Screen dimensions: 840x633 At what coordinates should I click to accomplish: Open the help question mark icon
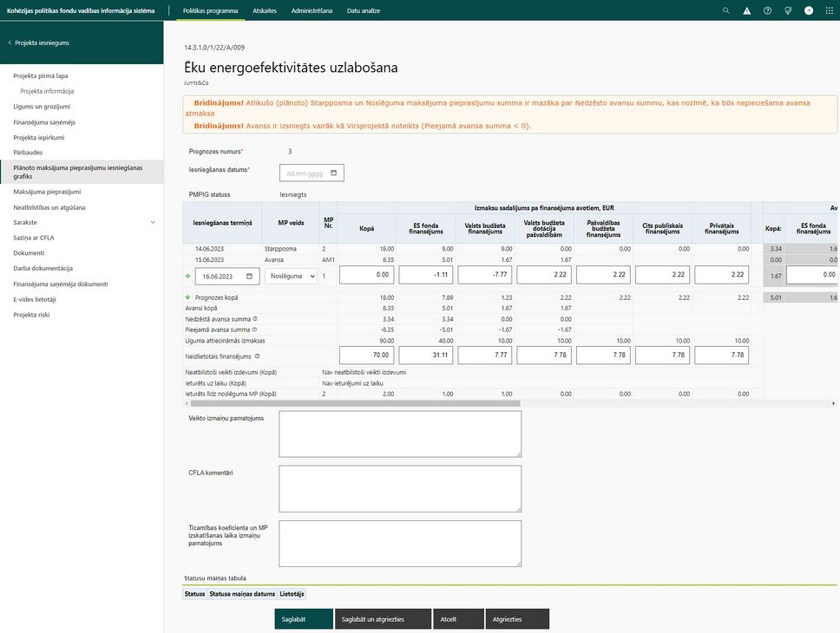point(768,10)
